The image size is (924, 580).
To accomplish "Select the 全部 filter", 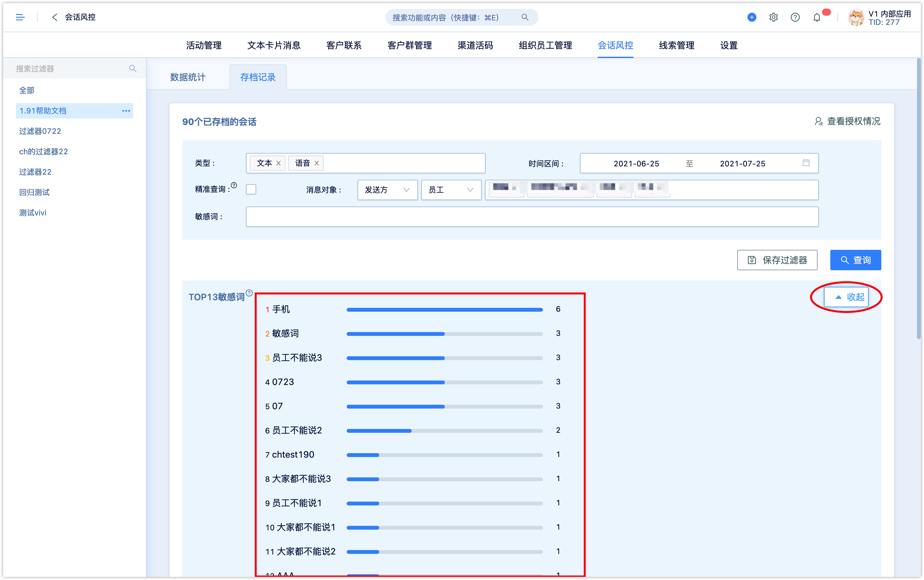I will pos(27,91).
